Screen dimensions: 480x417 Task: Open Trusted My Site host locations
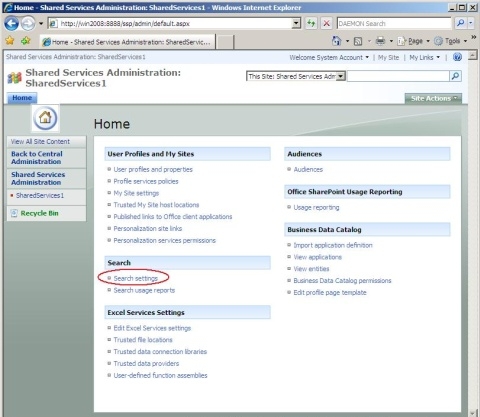click(x=156, y=205)
